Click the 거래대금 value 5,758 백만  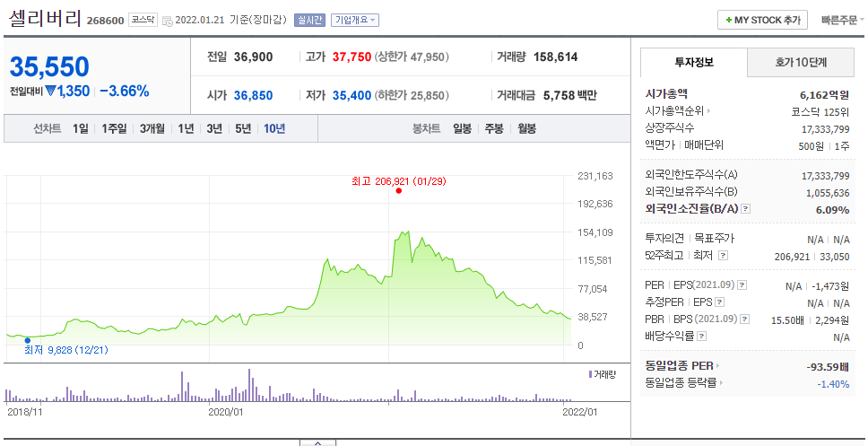570,95
